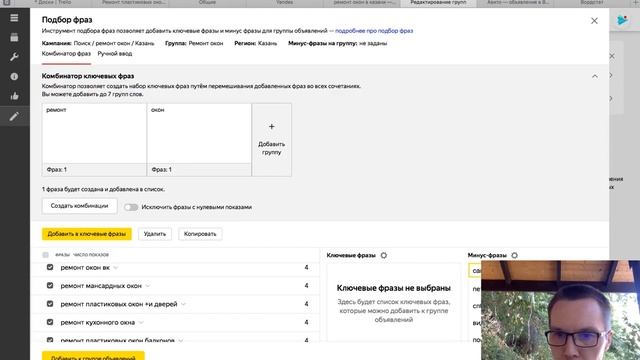This screenshot has height=360, width=640.
Task: Toggle the select-all checkbox in the phrases header
Action: [x=45, y=255]
